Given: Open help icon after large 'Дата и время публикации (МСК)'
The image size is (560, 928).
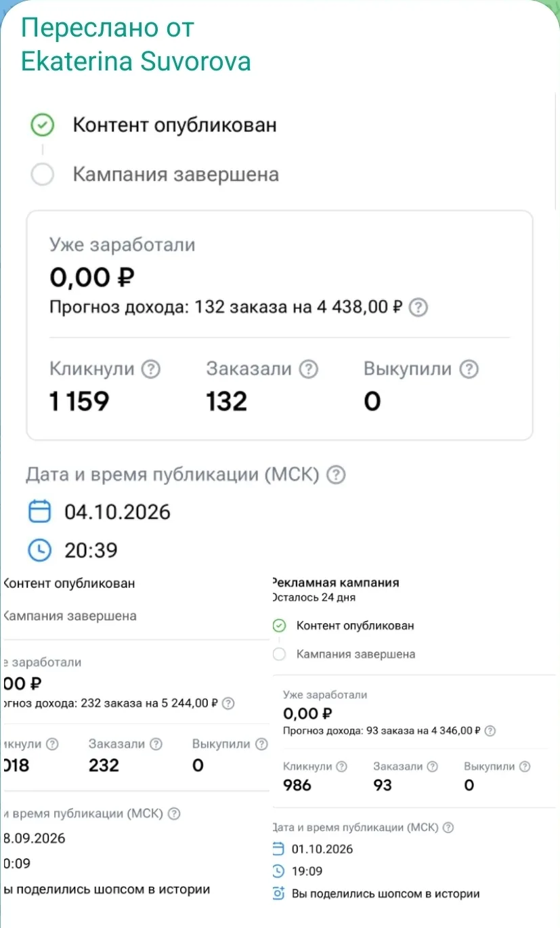Looking at the screenshot, I should pos(336,476).
